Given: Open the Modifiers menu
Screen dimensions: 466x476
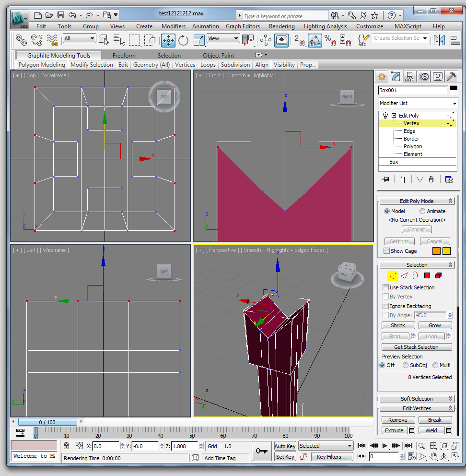Looking at the screenshot, I should pyautogui.click(x=173, y=26).
